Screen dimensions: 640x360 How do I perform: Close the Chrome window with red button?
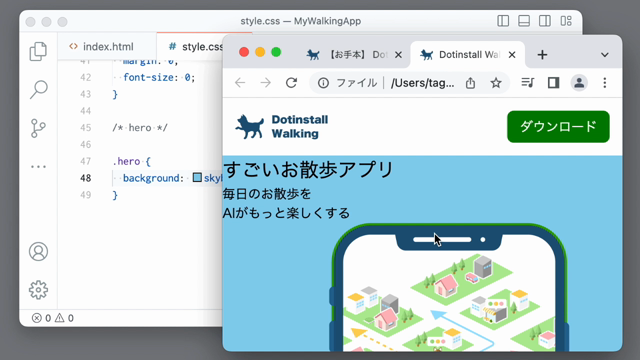[244, 52]
